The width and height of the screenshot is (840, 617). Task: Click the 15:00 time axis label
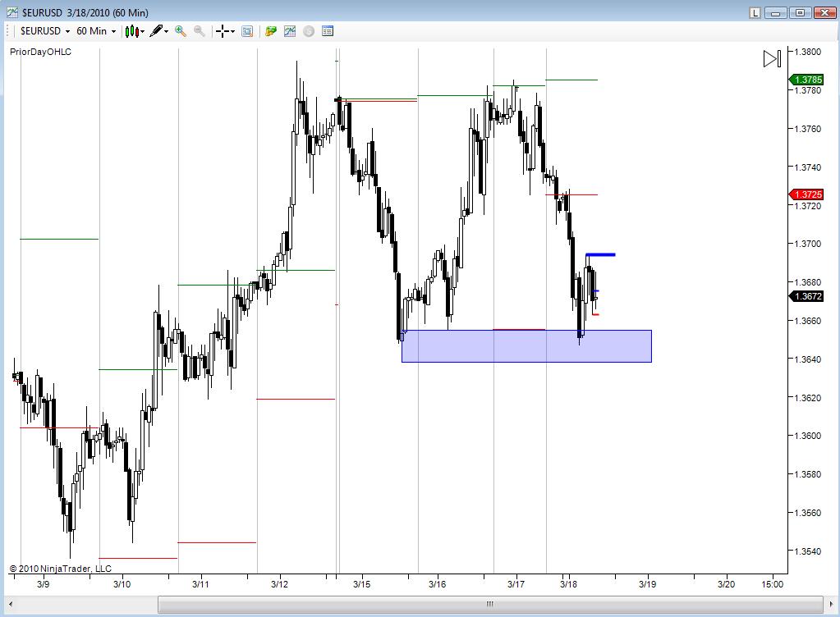[772, 584]
